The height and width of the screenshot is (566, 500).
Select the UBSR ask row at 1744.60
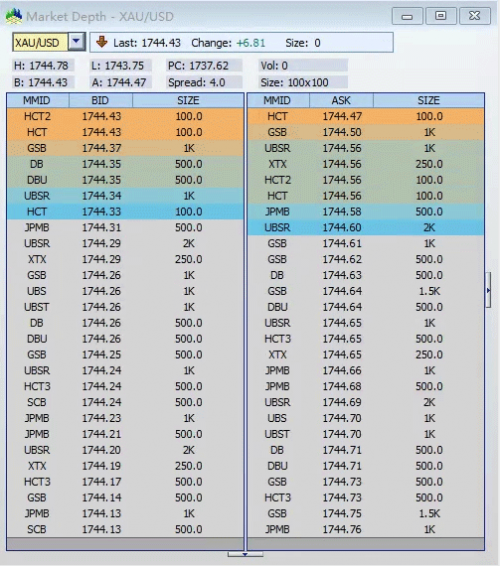coord(366,227)
